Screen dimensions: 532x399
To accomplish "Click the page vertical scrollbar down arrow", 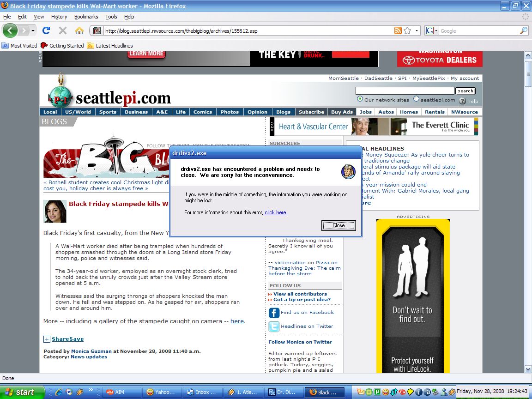I will [x=528, y=369].
